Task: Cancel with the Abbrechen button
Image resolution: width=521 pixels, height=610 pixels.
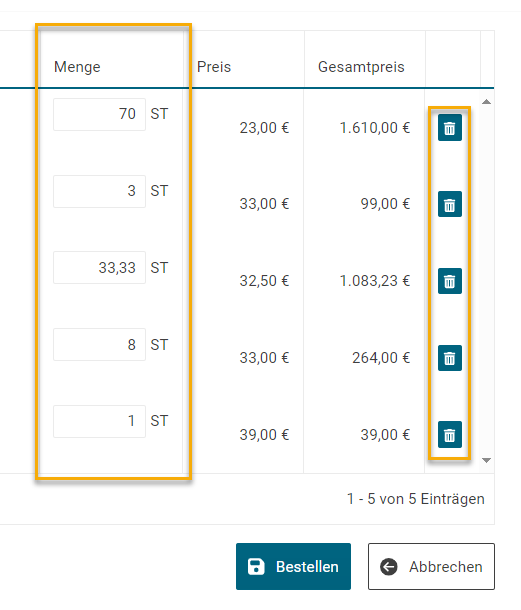Action: [431, 566]
